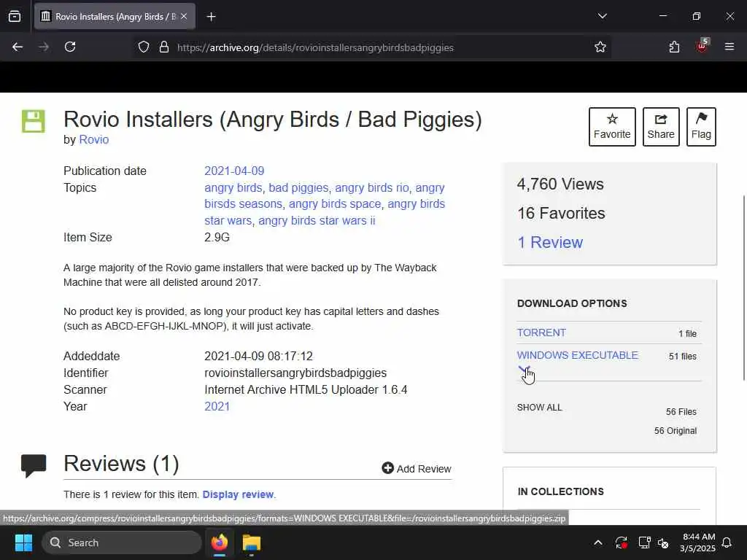
Task: Open File Explorer from the taskbar
Action: (x=252, y=542)
